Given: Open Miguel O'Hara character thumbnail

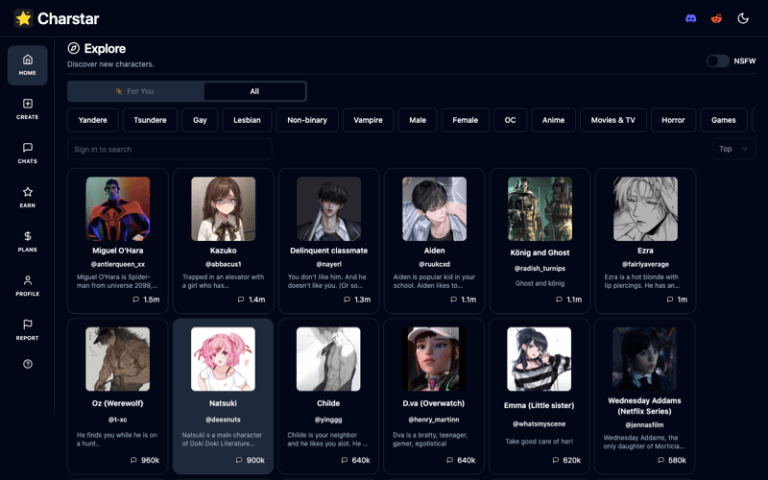Looking at the screenshot, I should pos(118,209).
